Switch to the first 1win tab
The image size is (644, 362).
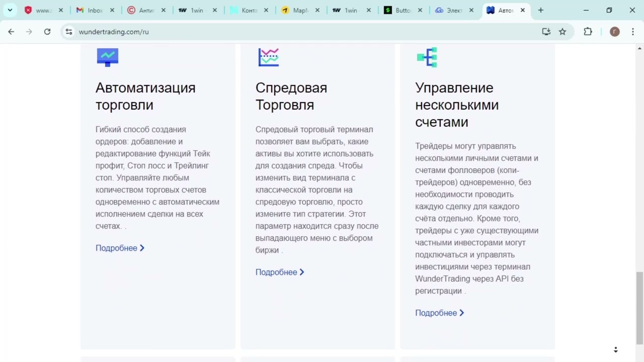pos(197,10)
